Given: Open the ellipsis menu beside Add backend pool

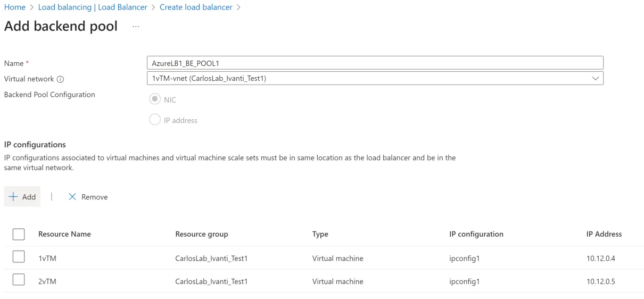Looking at the screenshot, I should 136,27.
